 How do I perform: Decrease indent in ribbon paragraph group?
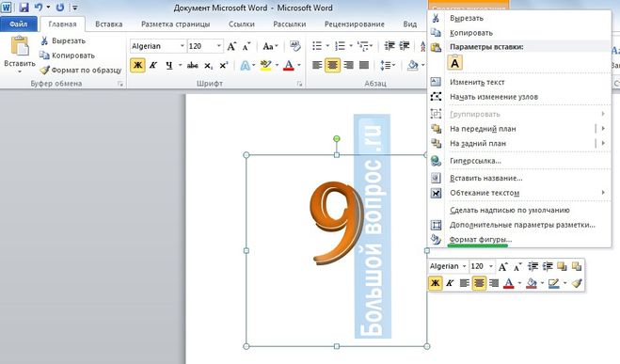pyautogui.click(x=389, y=46)
